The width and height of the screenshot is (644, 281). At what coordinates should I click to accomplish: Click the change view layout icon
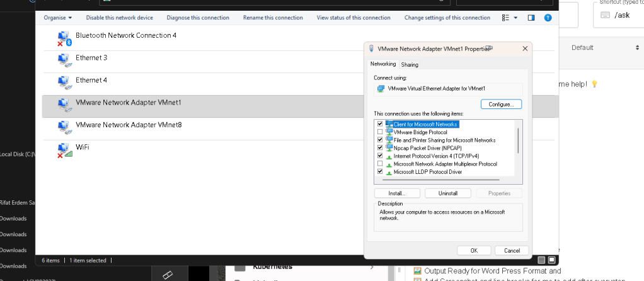[x=505, y=18]
